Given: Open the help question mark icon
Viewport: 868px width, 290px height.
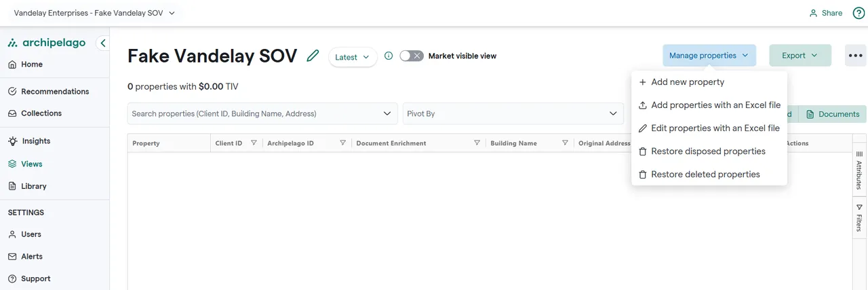Looking at the screenshot, I should pyautogui.click(x=859, y=13).
